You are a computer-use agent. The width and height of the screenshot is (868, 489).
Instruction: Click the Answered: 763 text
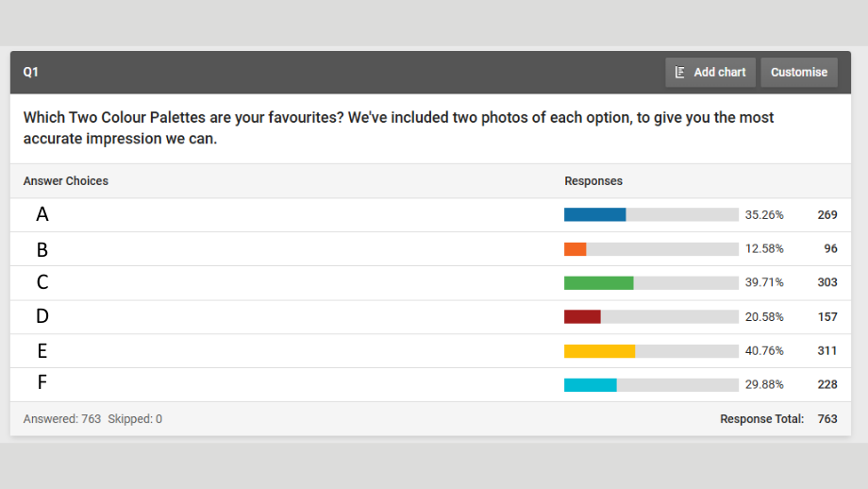[62, 419]
